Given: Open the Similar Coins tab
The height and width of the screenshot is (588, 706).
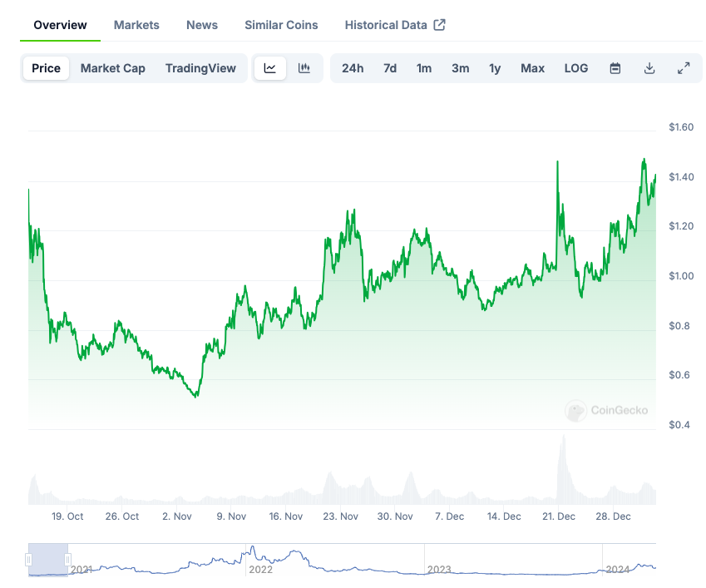Looking at the screenshot, I should 281,25.
